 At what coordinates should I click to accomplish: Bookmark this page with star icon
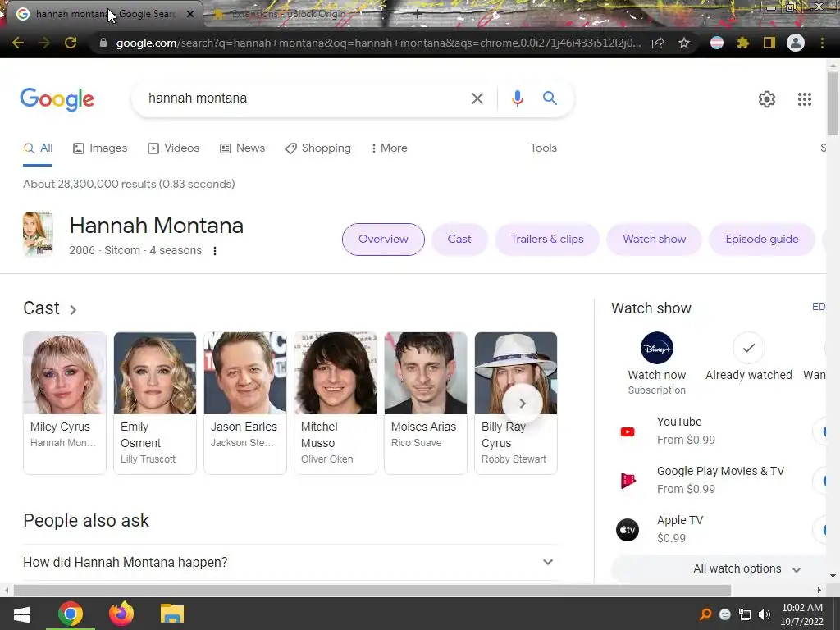click(684, 43)
